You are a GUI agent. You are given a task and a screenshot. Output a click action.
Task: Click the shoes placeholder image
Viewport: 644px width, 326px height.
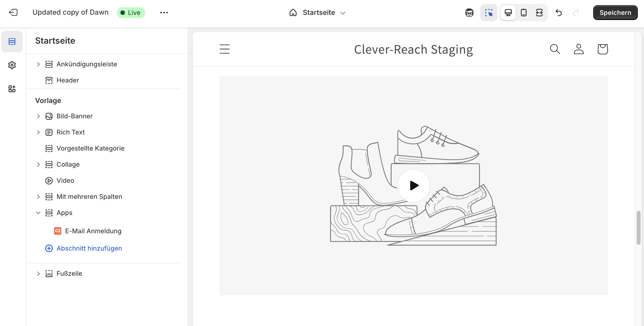pyautogui.click(x=414, y=186)
